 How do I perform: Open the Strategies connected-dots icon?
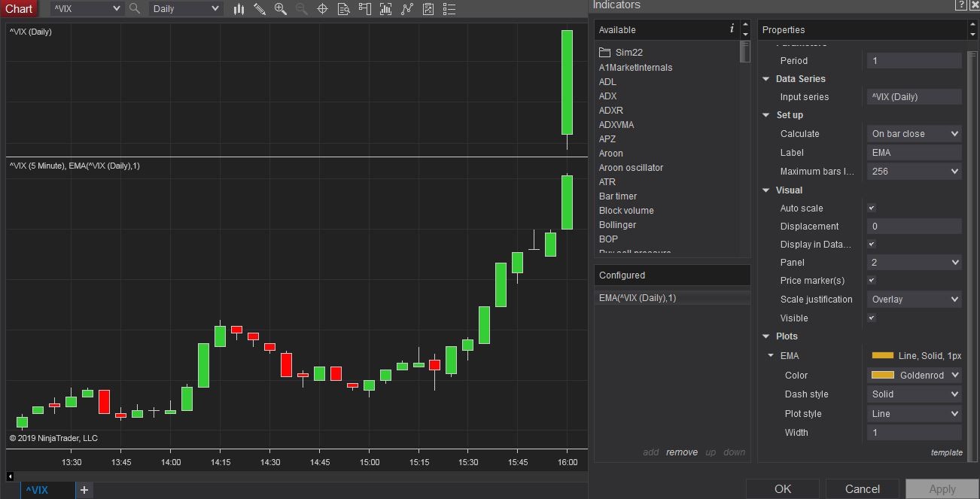point(406,9)
